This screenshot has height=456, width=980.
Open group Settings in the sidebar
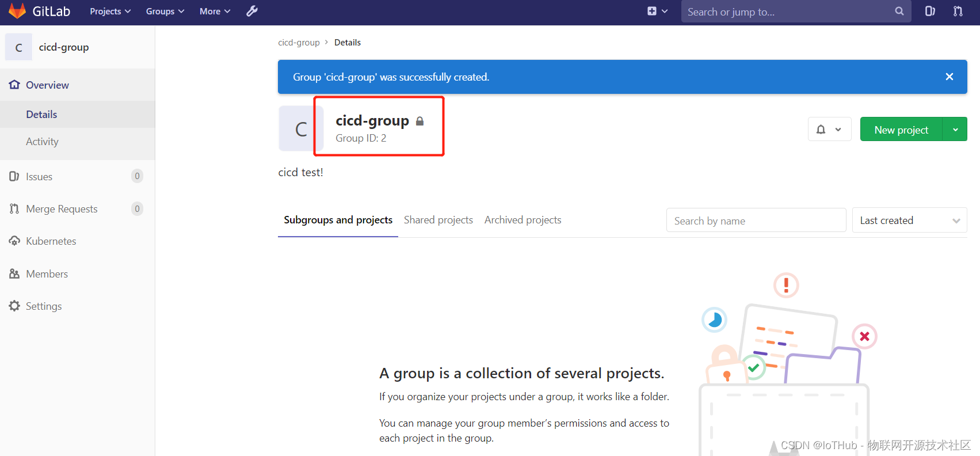(x=77, y=306)
